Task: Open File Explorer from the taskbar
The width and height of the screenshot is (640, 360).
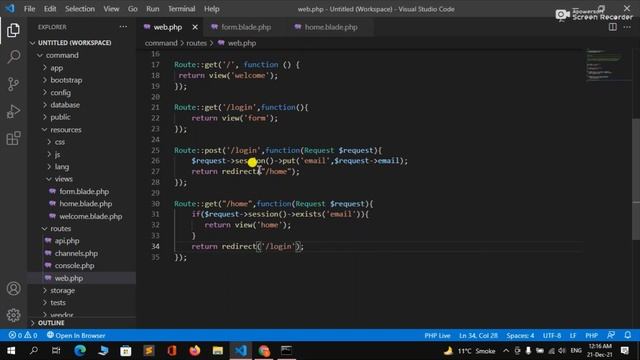Action: point(218,351)
